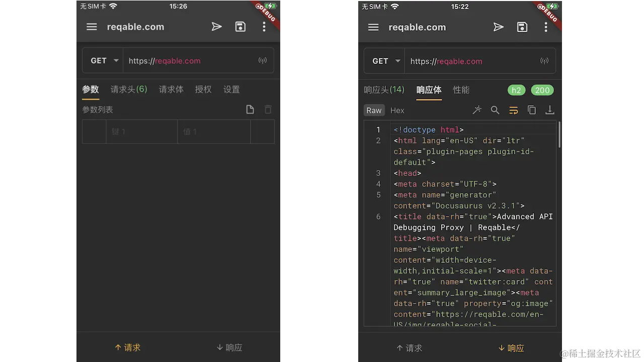The width and height of the screenshot is (644, 362).
Task: Click the 值 1 value input cell
Action: [x=214, y=132]
